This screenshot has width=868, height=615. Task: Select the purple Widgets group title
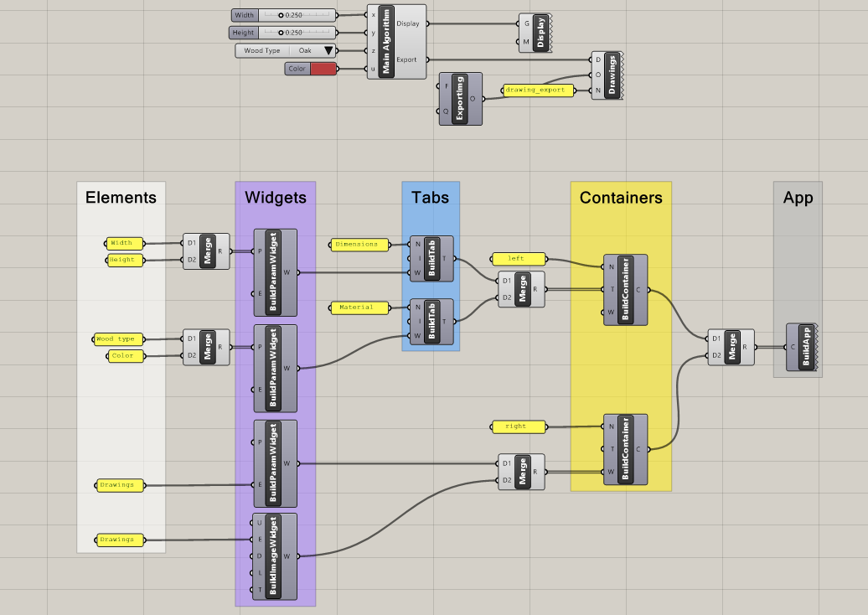[x=275, y=198]
